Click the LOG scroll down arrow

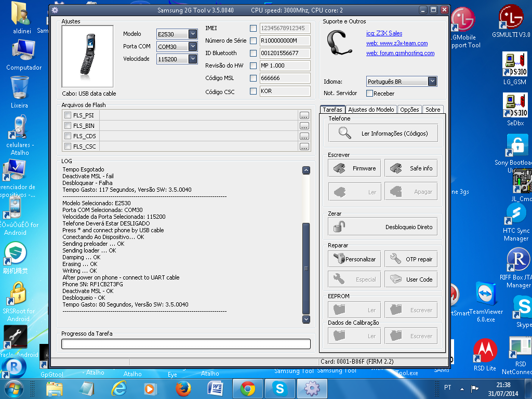[x=306, y=320]
